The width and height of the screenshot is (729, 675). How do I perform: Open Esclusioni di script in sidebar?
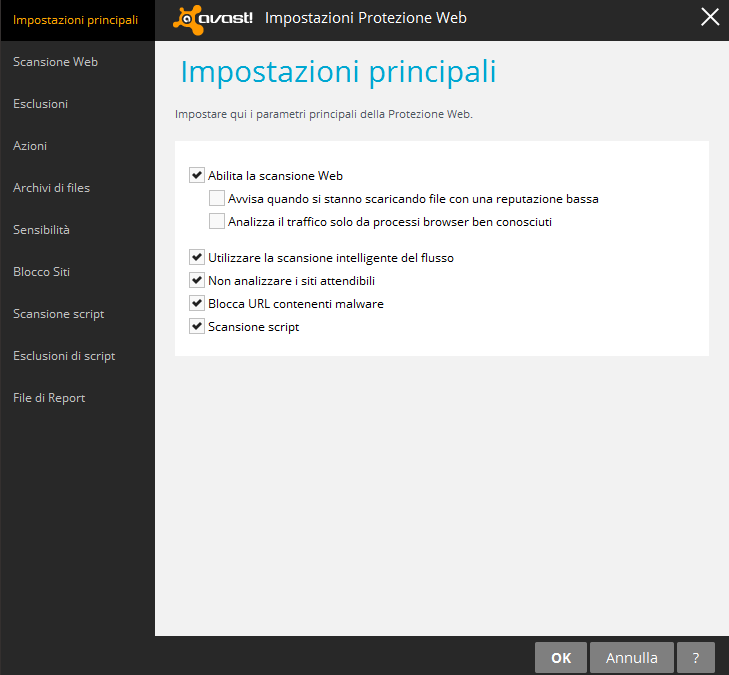(64, 356)
